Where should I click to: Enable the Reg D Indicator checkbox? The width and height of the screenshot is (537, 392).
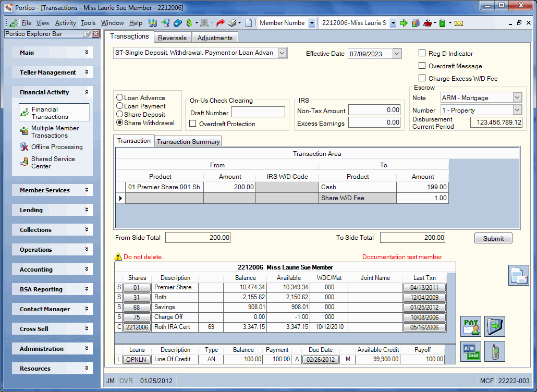point(422,53)
